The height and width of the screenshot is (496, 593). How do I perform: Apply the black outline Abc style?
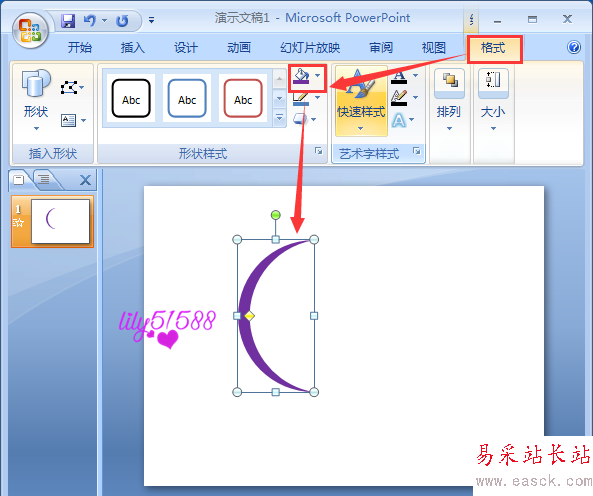click(x=131, y=98)
